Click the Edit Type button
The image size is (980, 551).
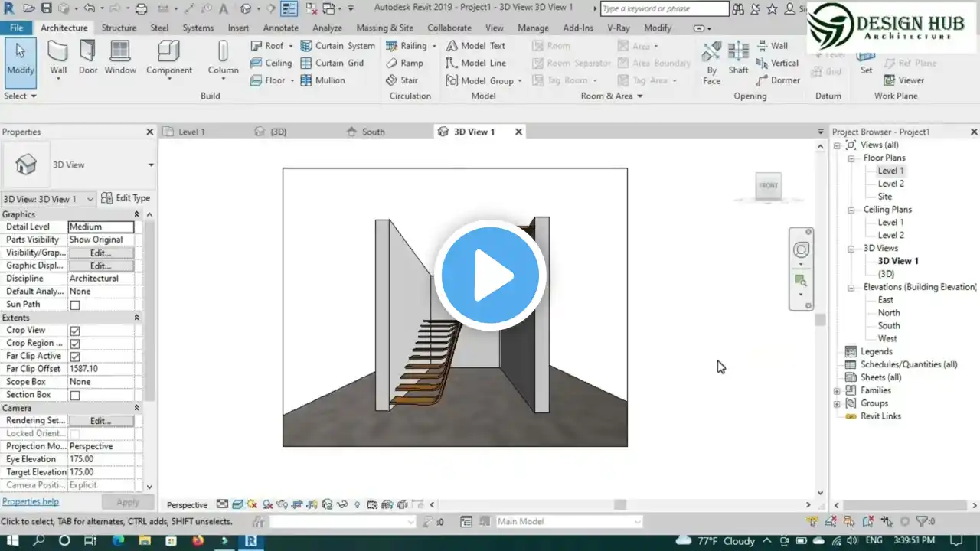126,198
